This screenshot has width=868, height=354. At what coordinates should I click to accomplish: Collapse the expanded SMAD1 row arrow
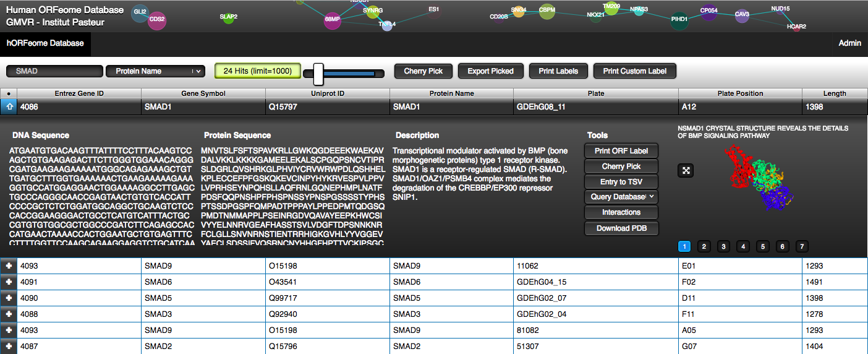9,106
